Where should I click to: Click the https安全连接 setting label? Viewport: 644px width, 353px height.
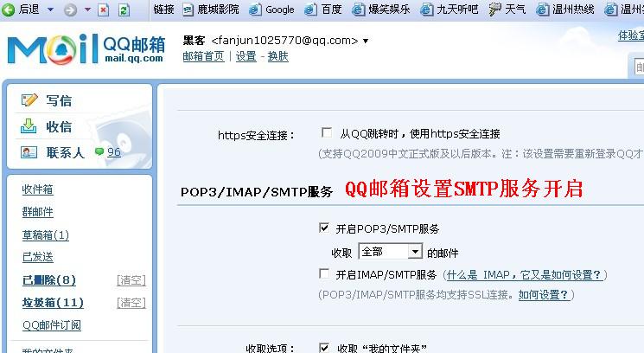click(256, 135)
